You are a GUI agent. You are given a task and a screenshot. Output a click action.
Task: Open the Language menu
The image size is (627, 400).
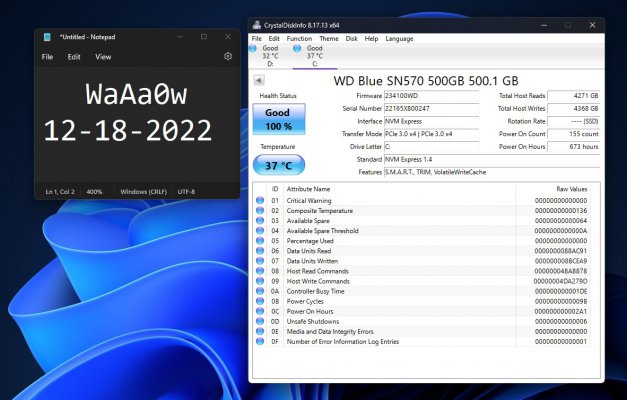pyautogui.click(x=399, y=38)
